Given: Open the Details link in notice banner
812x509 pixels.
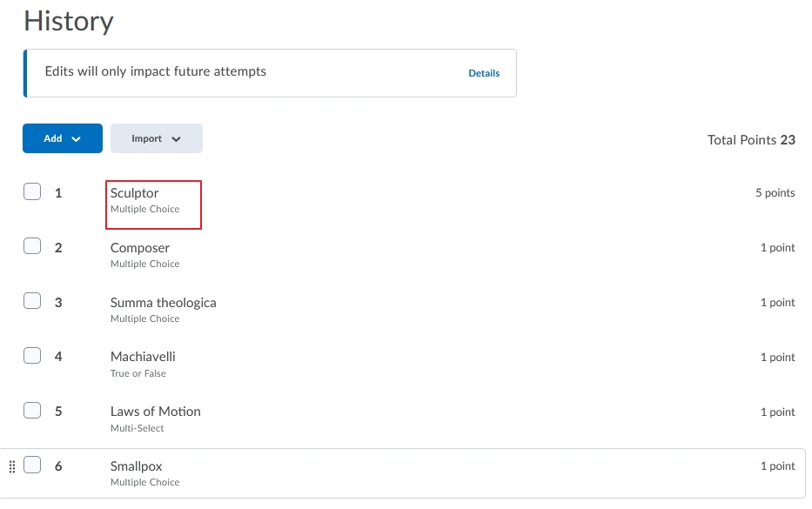Looking at the screenshot, I should click(x=484, y=74).
